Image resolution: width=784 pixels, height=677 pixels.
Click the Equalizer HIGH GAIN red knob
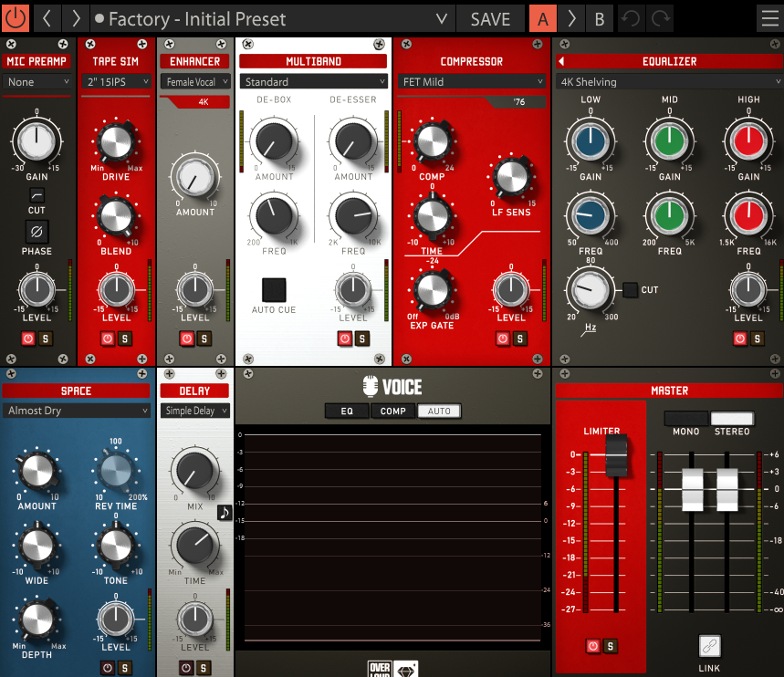(748, 141)
